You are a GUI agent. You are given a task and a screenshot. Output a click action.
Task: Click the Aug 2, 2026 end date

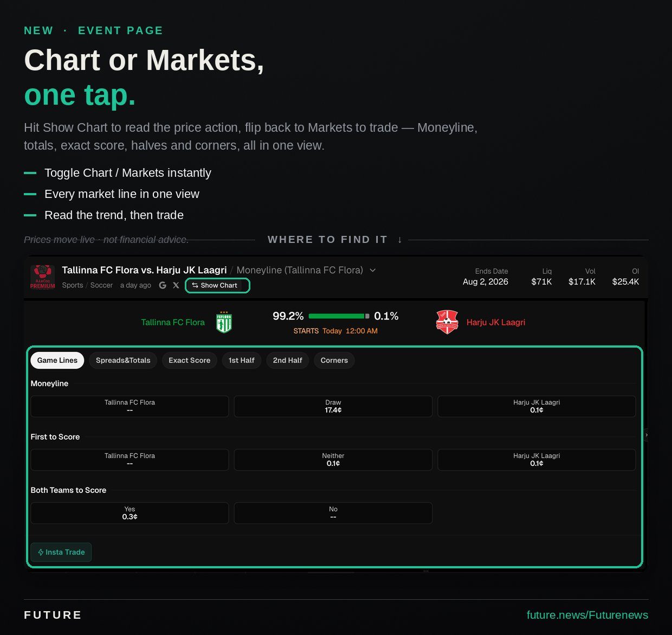click(486, 281)
